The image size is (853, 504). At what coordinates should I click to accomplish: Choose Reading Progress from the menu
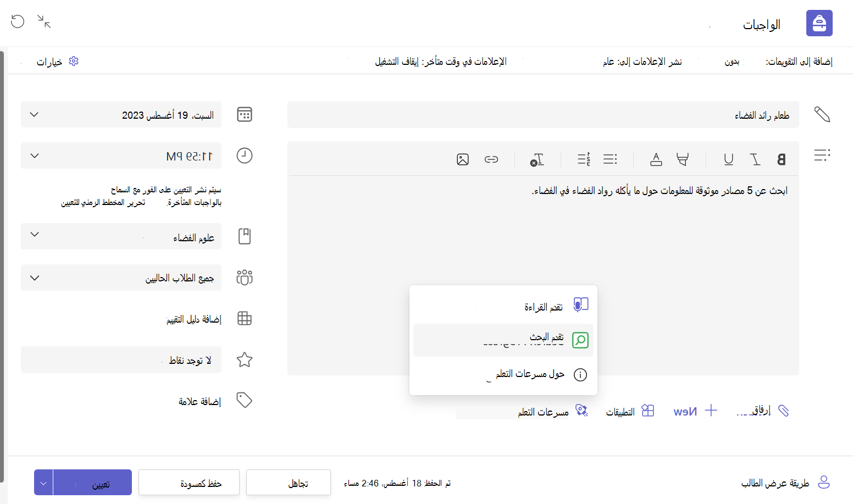[x=503, y=306]
